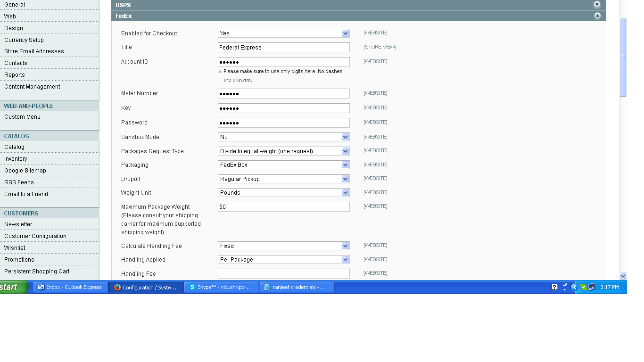Click the Outlook Express taskbar icon
The width and height of the screenshot is (644, 362).
[x=41, y=287]
